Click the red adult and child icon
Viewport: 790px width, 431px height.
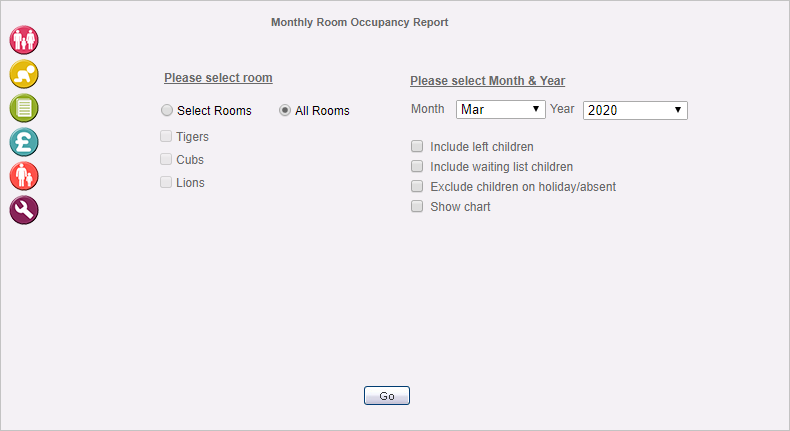tap(24, 176)
